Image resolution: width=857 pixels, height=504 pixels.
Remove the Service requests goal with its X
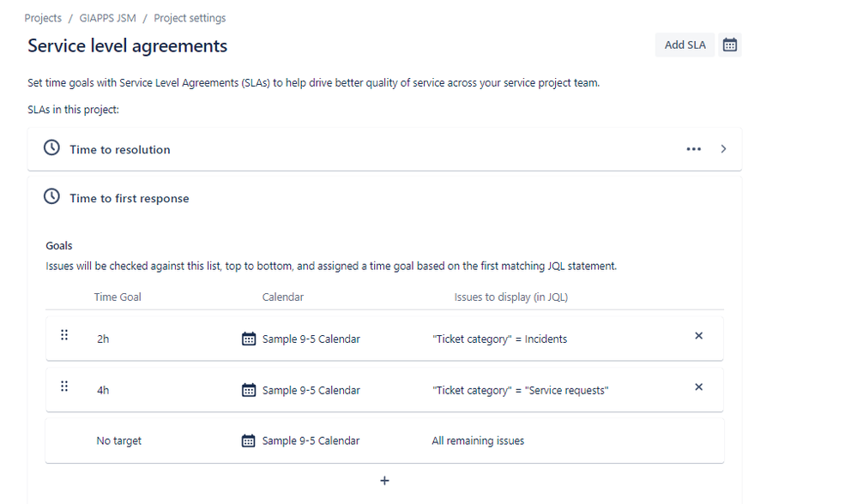698,387
